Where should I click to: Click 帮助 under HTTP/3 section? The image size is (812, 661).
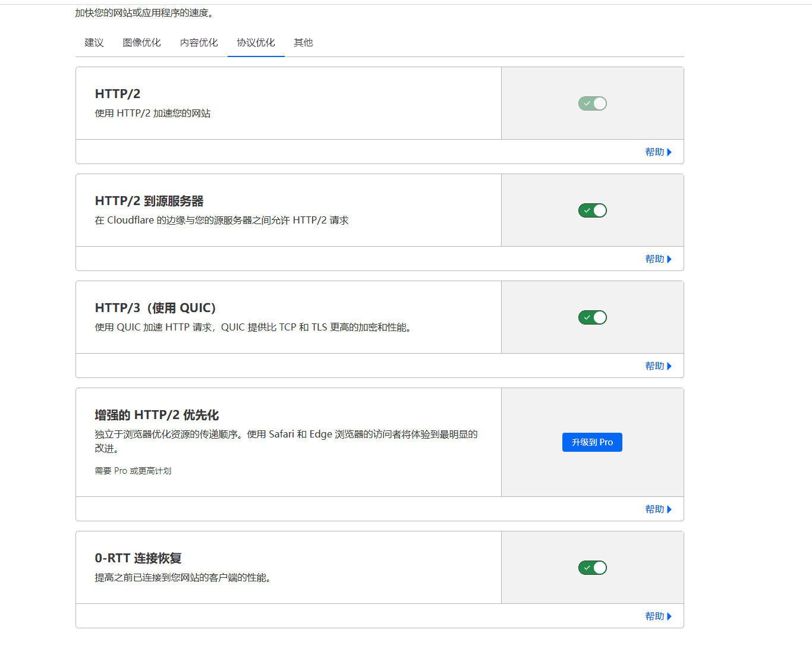[x=654, y=366]
